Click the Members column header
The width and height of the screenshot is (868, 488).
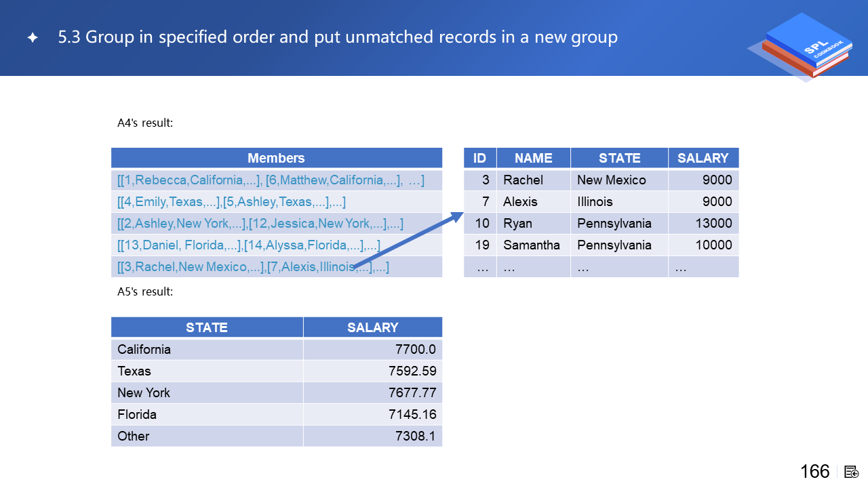pyautogui.click(x=276, y=158)
